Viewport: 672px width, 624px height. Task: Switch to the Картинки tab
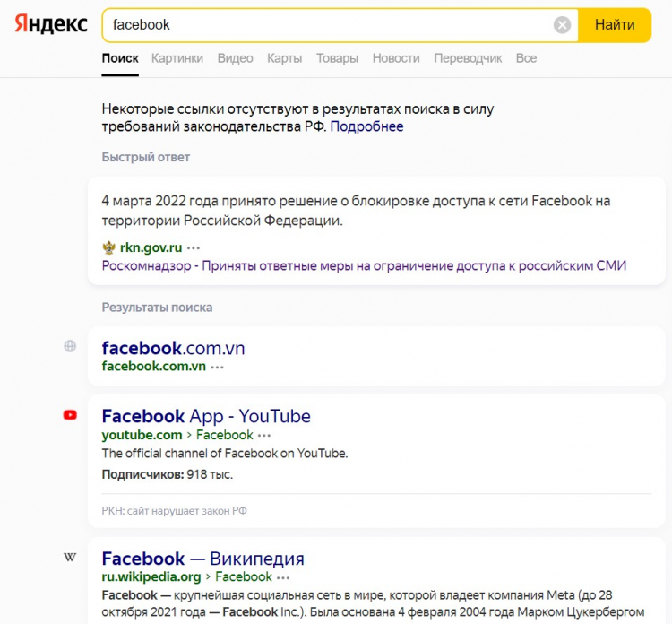click(177, 58)
